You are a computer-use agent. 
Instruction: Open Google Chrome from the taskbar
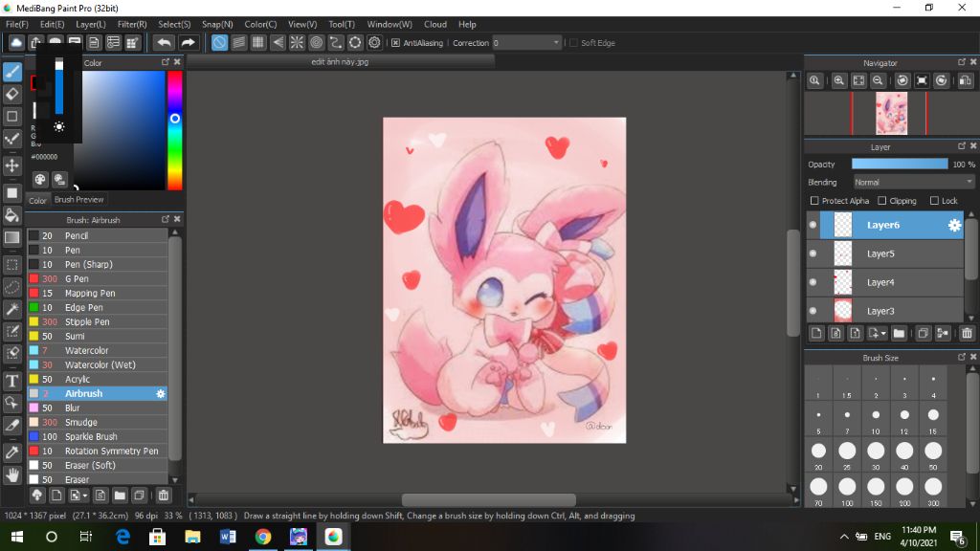click(263, 537)
